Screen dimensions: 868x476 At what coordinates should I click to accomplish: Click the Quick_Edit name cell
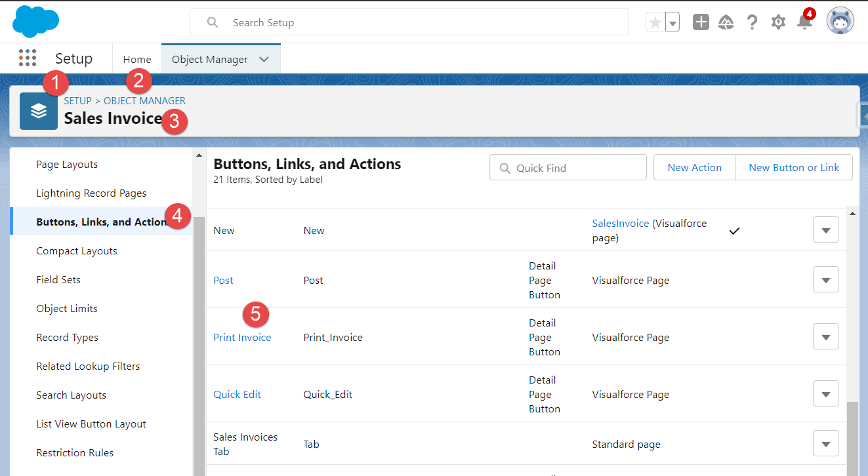[x=327, y=395]
